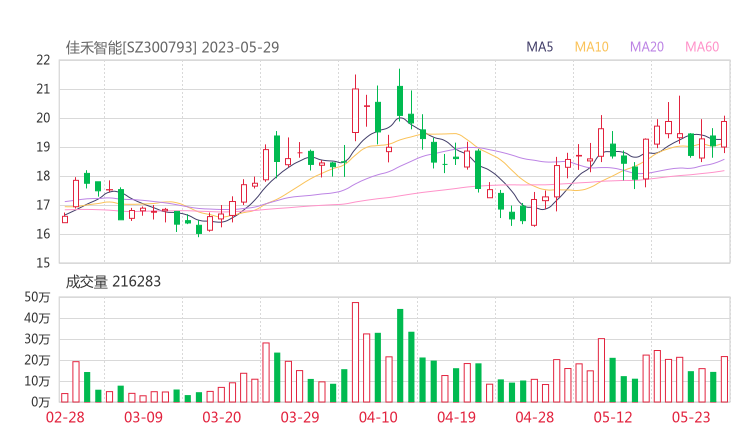Click the 03-09 date axis label
The image size is (740, 440).
point(143,417)
